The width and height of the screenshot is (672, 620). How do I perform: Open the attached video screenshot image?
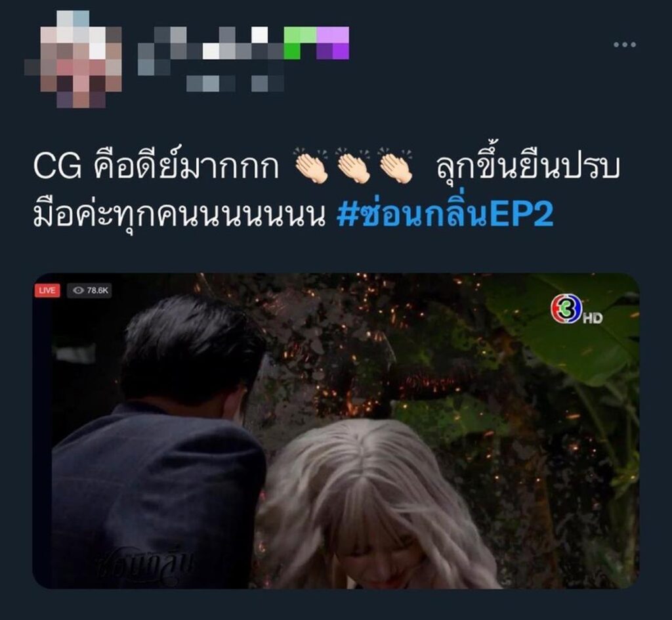coord(336,430)
